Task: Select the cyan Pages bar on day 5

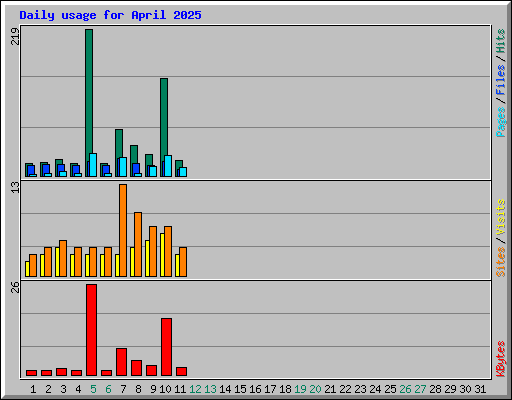Action: point(93,165)
